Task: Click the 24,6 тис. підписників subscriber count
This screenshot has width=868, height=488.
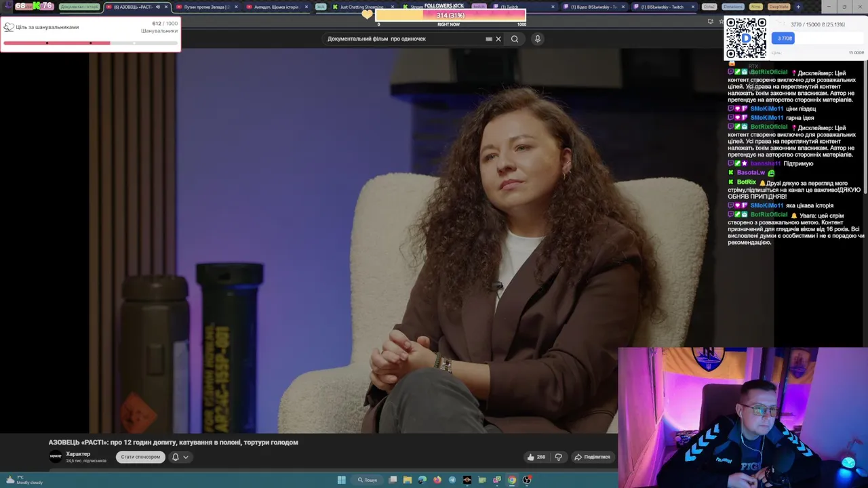Action: coord(86,461)
